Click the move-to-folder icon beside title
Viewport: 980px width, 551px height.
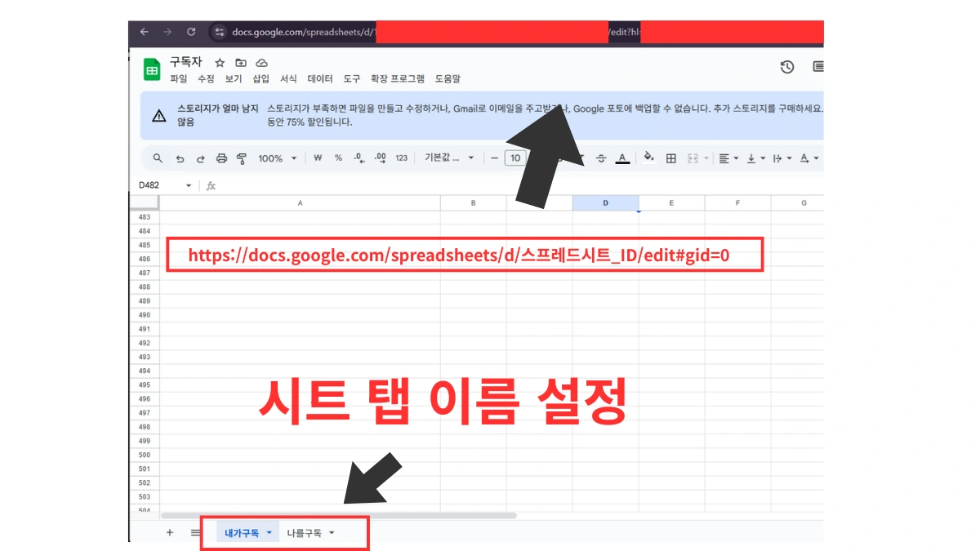tap(241, 63)
